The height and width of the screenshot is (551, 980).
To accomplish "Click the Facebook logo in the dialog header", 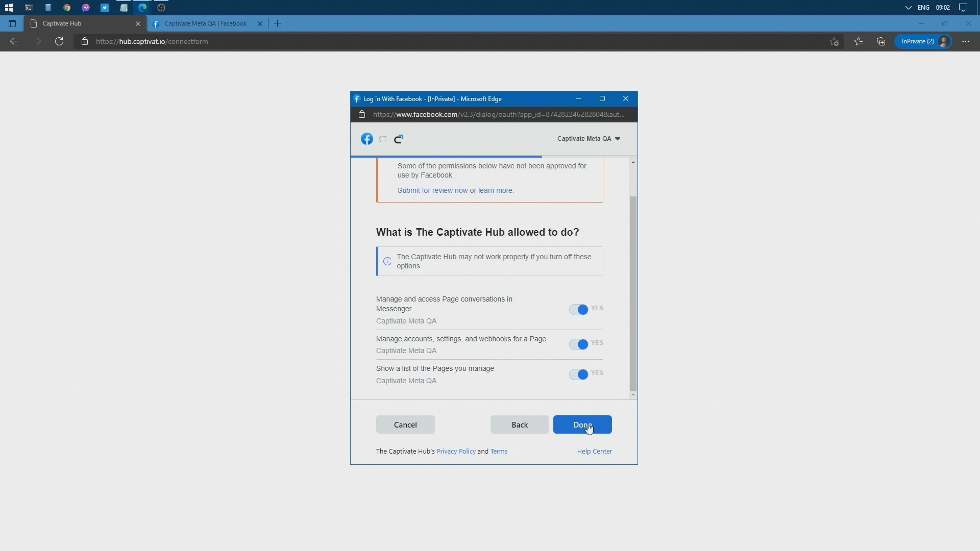I will click(366, 139).
